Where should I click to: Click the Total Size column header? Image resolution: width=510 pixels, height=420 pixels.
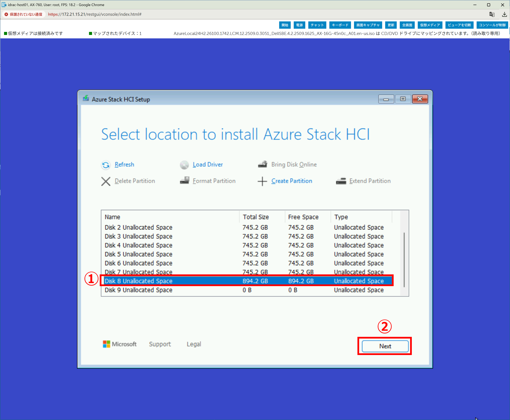[256, 217]
